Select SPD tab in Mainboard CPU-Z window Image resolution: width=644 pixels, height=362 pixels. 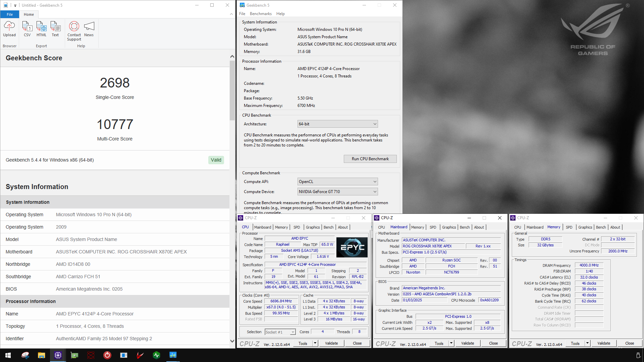[x=433, y=227]
